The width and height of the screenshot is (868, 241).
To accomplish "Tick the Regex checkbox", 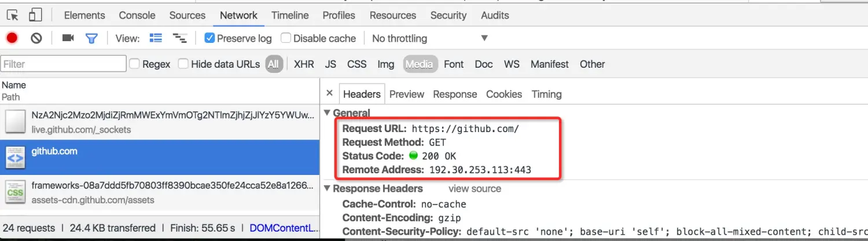I will pos(134,64).
